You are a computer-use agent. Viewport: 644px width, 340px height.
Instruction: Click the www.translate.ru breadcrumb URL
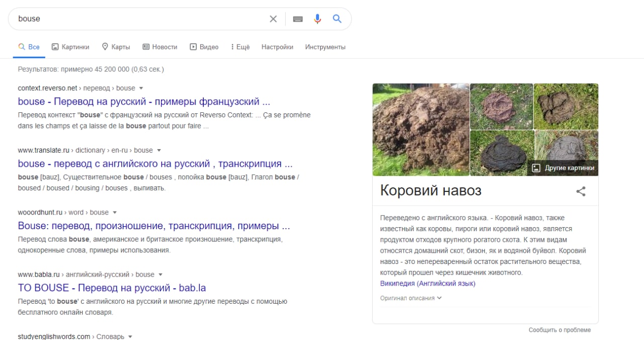click(86, 150)
